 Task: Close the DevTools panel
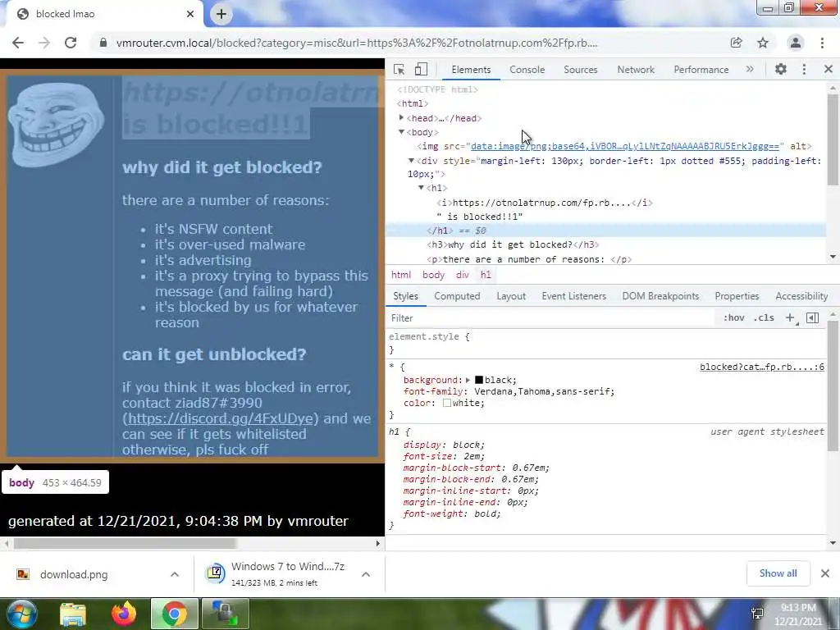pos(829,69)
